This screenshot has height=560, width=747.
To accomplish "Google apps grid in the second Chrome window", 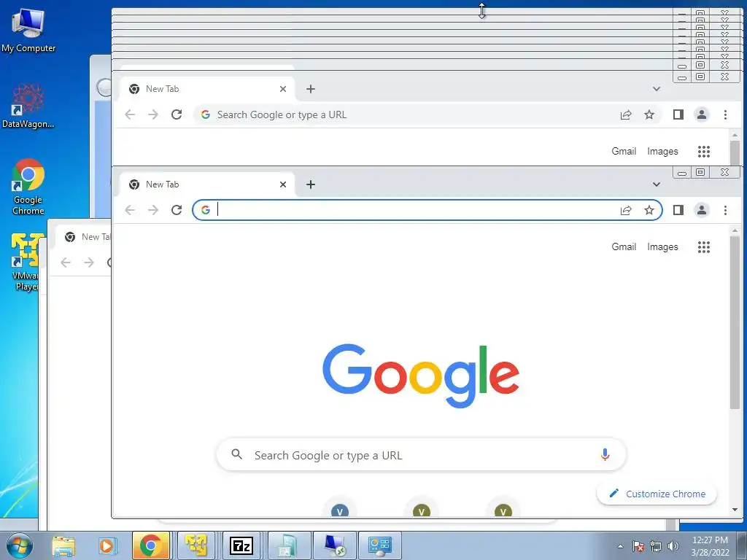I will [x=704, y=152].
